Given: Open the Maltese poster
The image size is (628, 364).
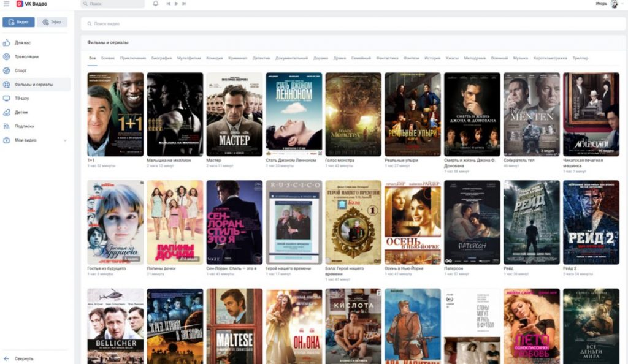Looking at the screenshot, I should coord(234,327).
